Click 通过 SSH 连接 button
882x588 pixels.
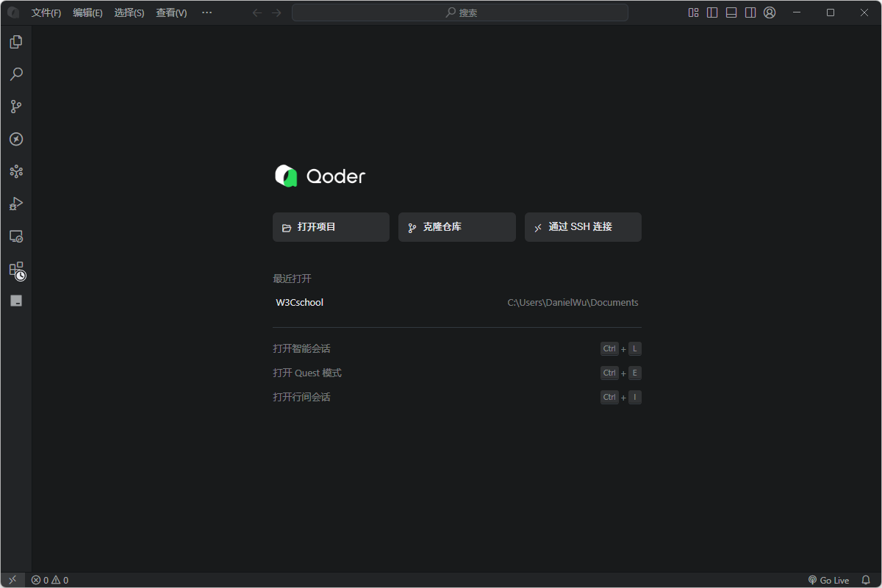click(583, 227)
